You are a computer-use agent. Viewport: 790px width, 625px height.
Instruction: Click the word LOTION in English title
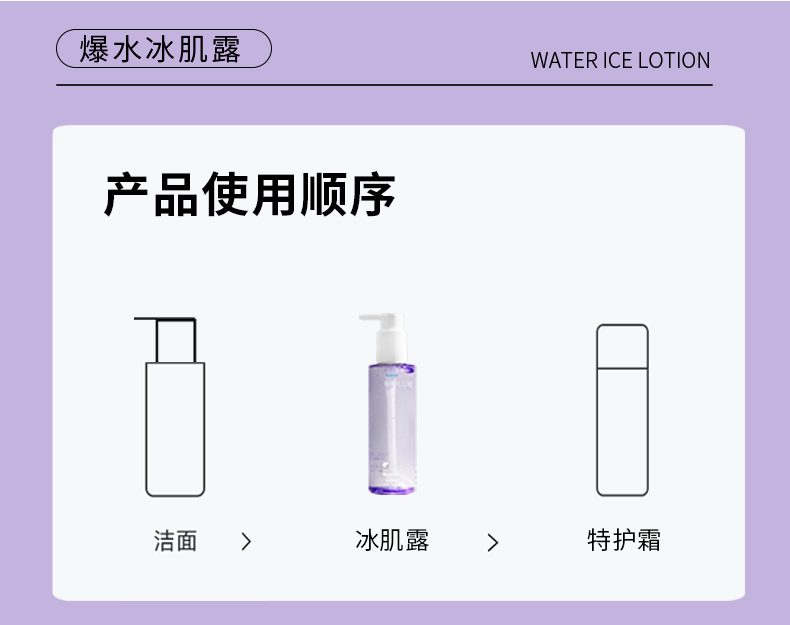coord(674,60)
